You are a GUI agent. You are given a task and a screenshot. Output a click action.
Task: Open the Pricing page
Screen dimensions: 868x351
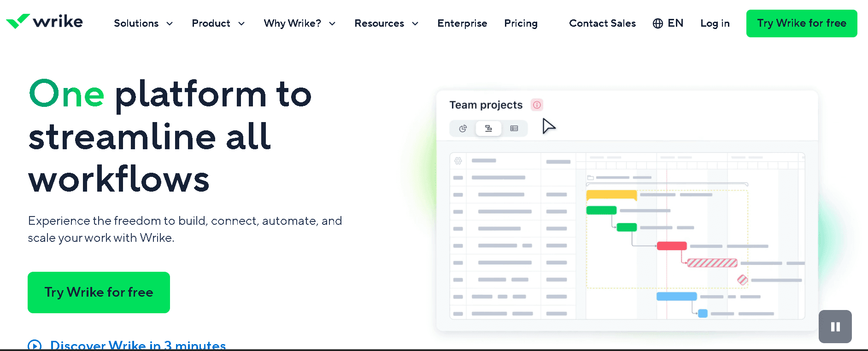coord(521,23)
